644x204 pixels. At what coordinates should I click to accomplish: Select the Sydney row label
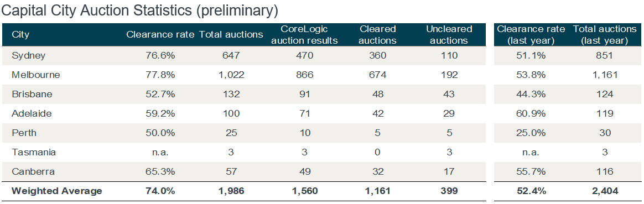pyautogui.click(x=28, y=56)
